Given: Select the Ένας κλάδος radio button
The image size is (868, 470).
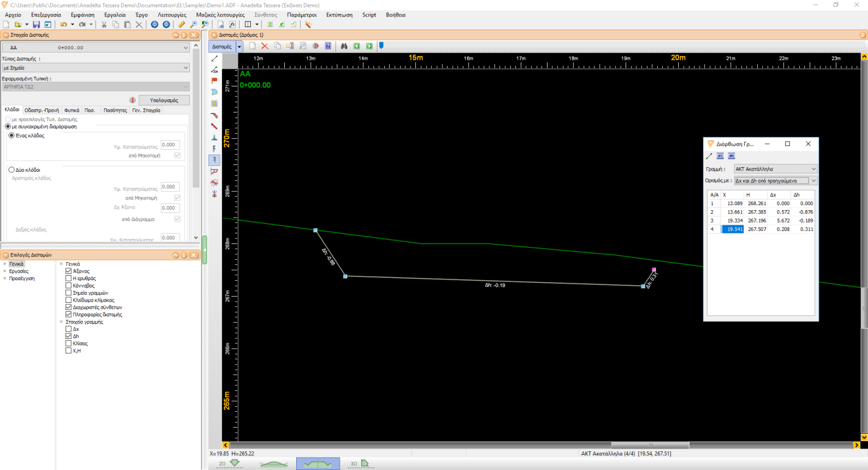Looking at the screenshot, I should coord(12,135).
